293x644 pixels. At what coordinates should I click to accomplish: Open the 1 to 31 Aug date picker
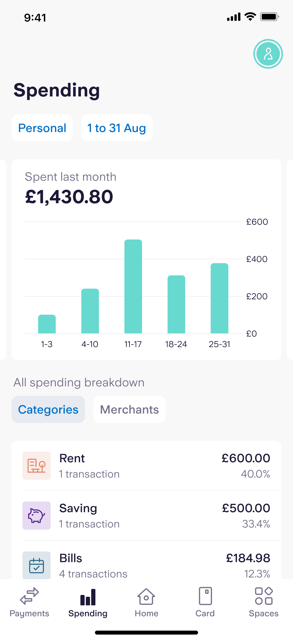(x=117, y=128)
